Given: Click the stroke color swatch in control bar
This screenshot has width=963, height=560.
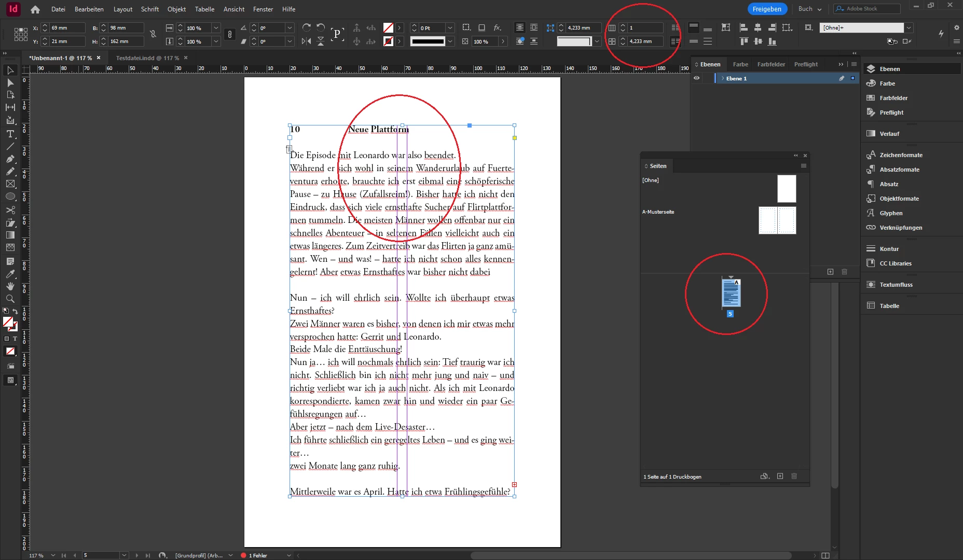Looking at the screenshot, I should [388, 41].
